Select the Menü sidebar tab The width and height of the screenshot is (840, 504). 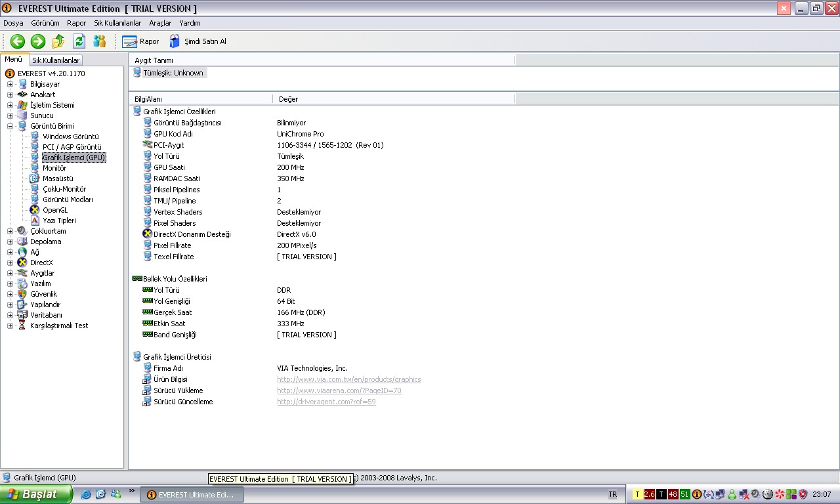point(14,60)
